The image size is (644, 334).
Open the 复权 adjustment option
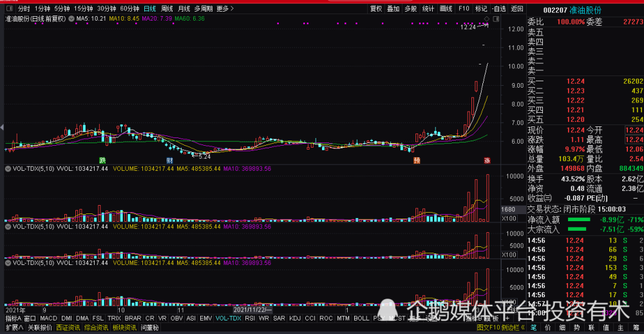tap(376, 8)
